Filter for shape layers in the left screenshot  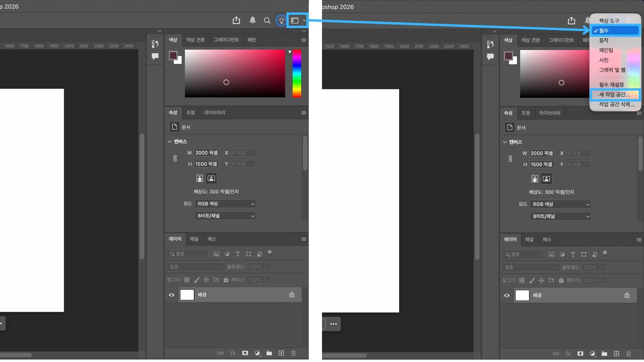click(249, 254)
